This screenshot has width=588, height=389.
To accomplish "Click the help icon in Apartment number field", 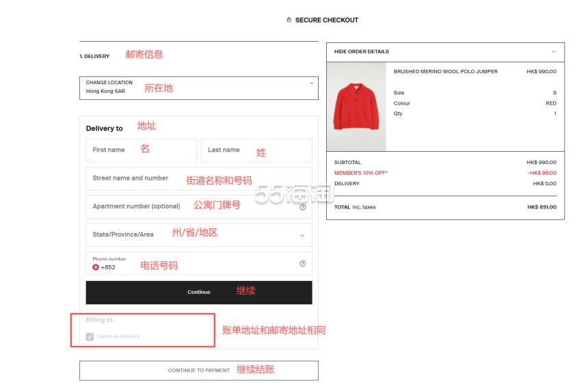I will (x=303, y=207).
